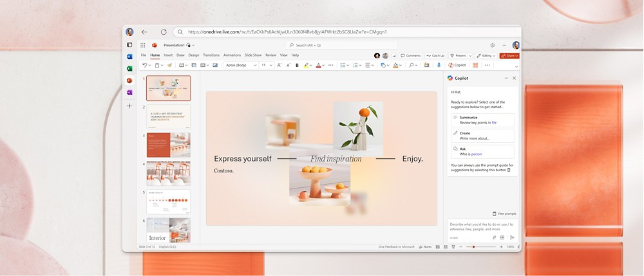Zoom out with minus button
The image size is (644, 276).
tap(461, 247)
